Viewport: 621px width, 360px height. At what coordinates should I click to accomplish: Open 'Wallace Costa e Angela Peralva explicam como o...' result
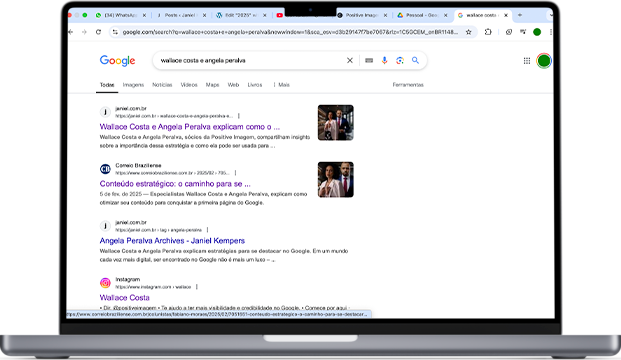click(x=190, y=127)
